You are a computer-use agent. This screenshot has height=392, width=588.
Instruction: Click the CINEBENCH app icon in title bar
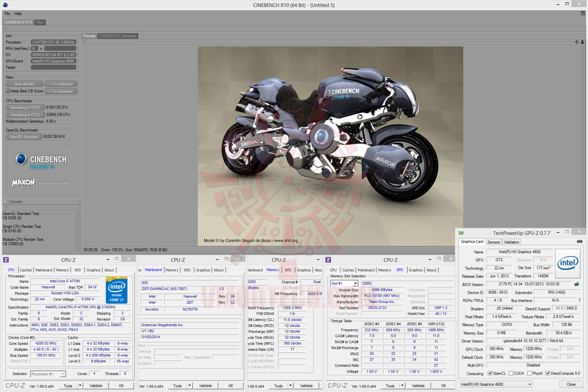tap(5, 5)
